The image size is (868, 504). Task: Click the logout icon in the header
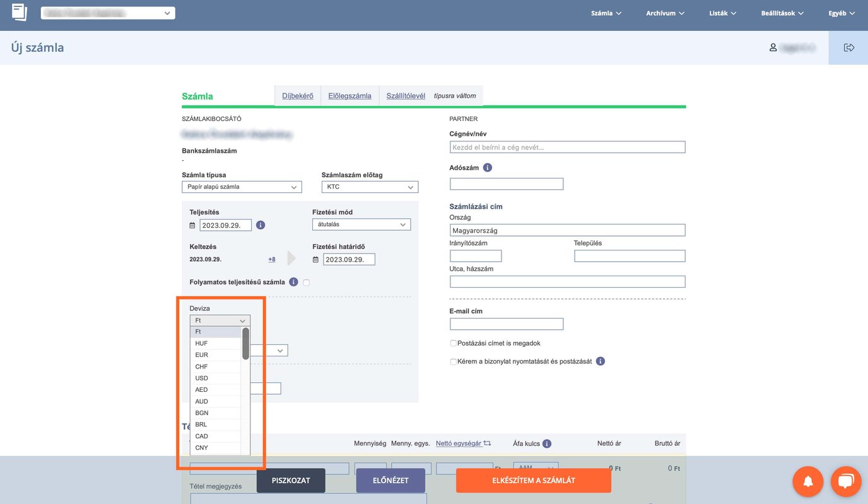tap(848, 47)
